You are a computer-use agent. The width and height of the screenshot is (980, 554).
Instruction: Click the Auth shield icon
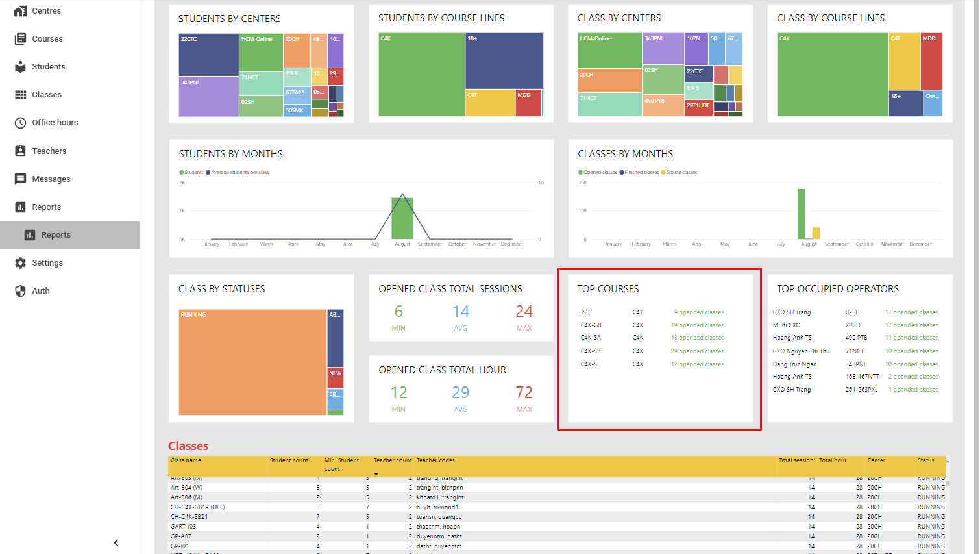[21, 291]
